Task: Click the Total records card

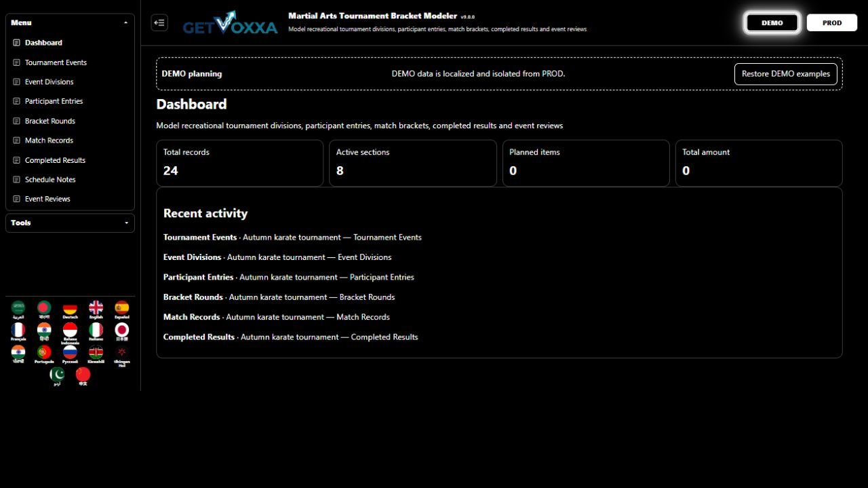Action: pos(240,163)
